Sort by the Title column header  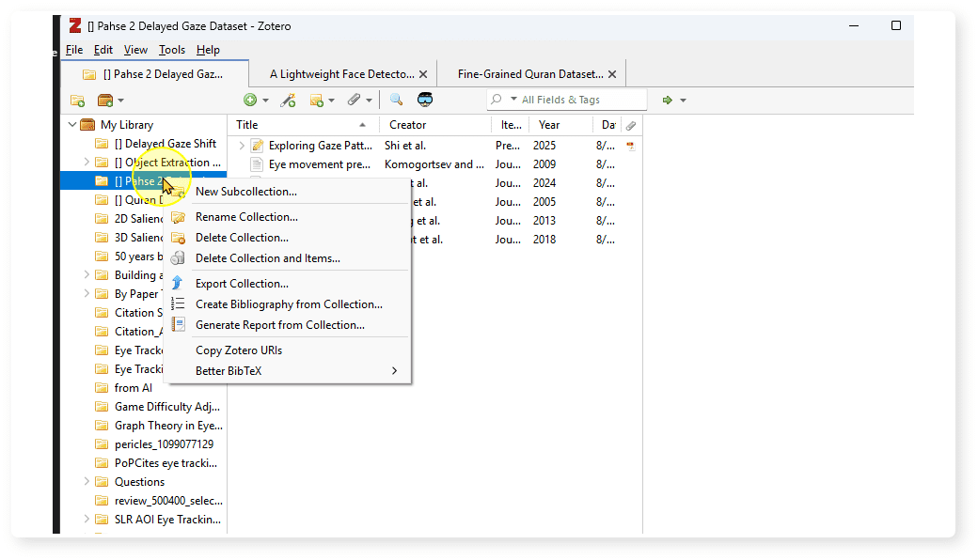coord(303,125)
